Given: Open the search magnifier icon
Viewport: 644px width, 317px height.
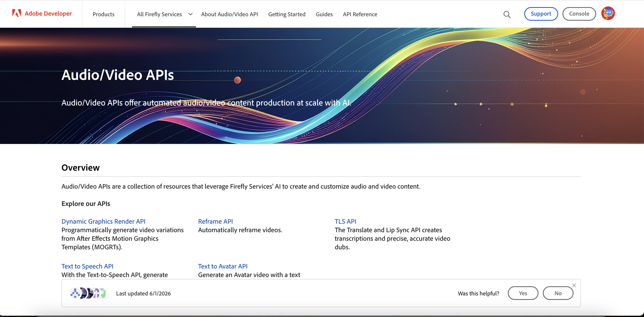Looking at the screenshot, I should (x=507, y=14).
